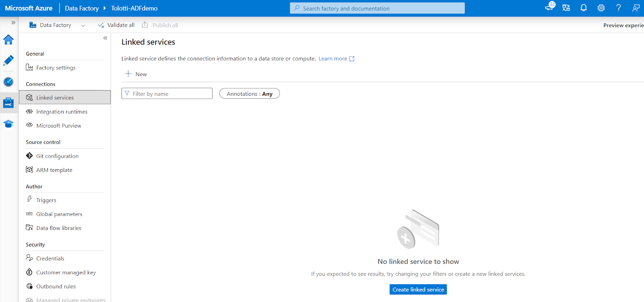Select Integration runtimes menu item

click(62, 112)
